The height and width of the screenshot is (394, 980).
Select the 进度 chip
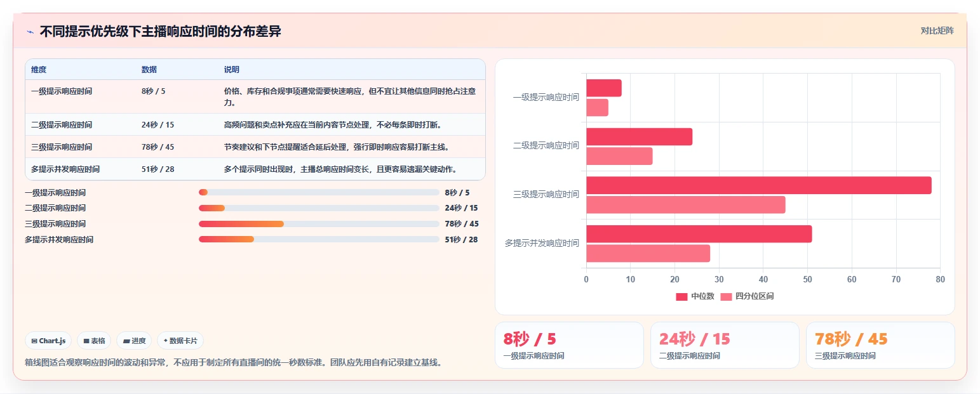(x=134, y=341)
